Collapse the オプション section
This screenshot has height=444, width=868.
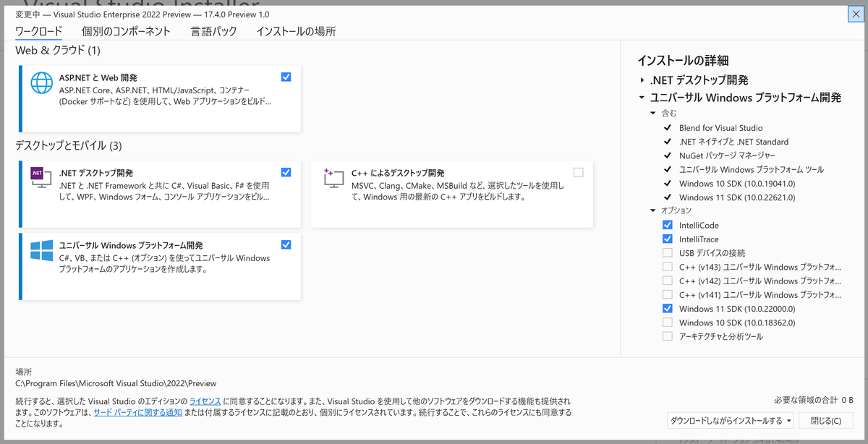pos(653,210)
